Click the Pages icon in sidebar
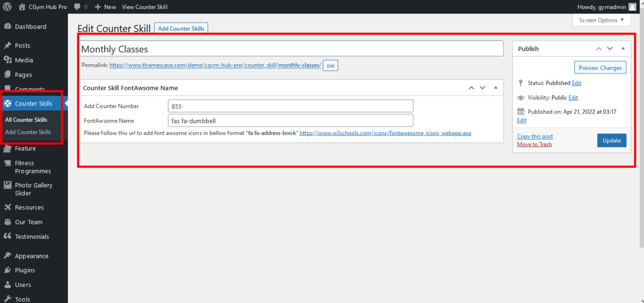Viewport: 644px width, 303px height. pos(8,75)
